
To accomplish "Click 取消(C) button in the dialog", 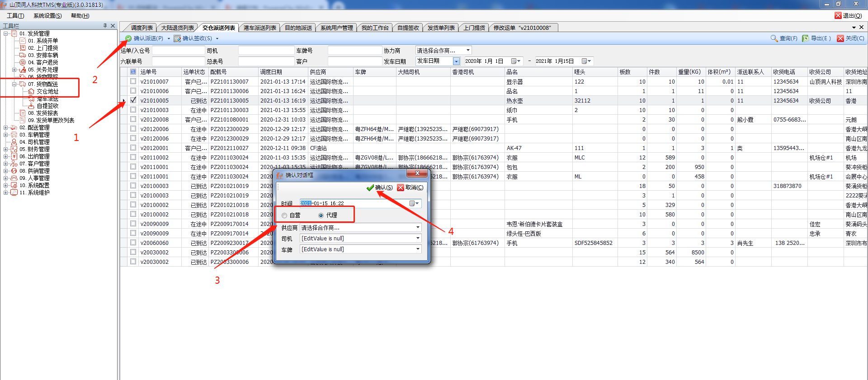I will [x=410, y=188].
